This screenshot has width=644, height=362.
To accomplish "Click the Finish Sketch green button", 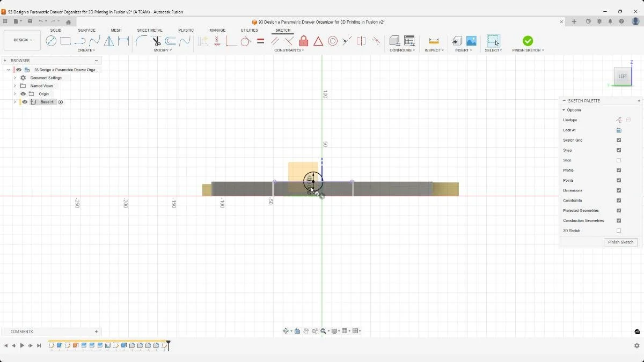I will point(528,41).
